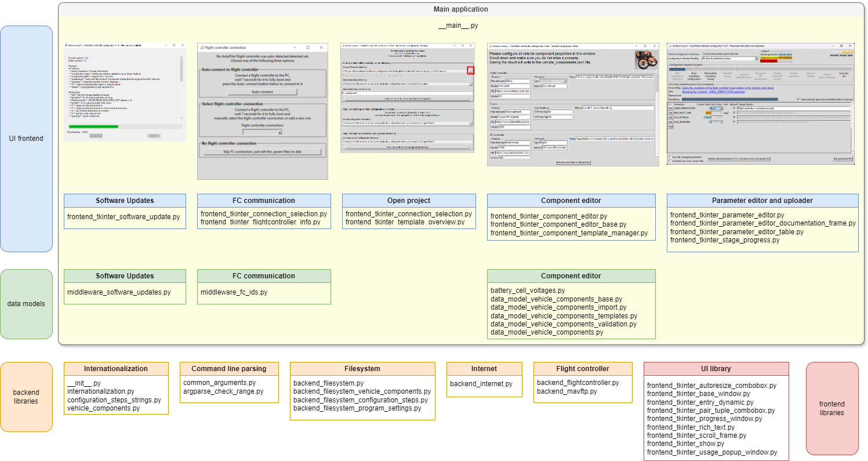The height and width of the screenshot is (461, 868).
Task: Open the Forum Blog documentation link
Action: click(728, 88)
